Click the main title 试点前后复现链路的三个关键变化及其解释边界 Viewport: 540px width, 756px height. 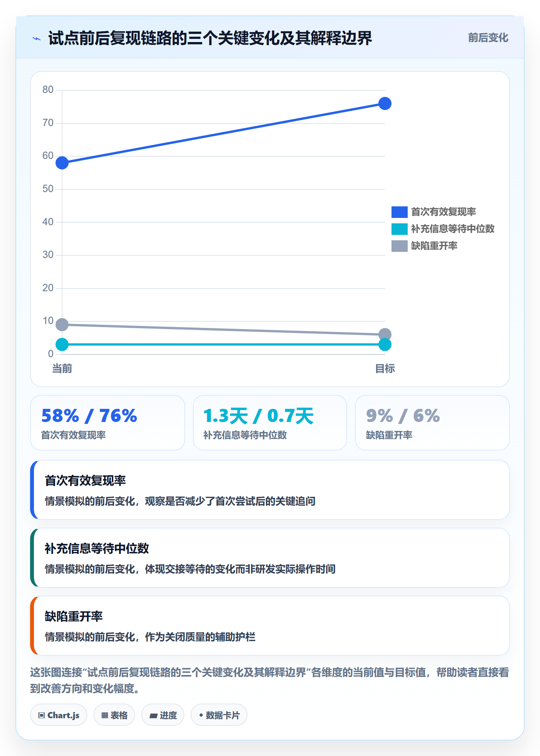(210, 38)
